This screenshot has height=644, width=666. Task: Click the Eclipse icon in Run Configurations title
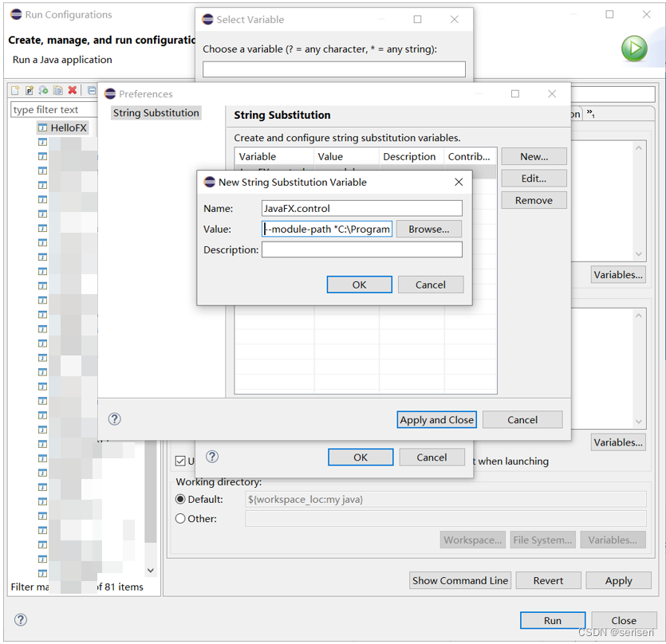(x=16, y=14)
